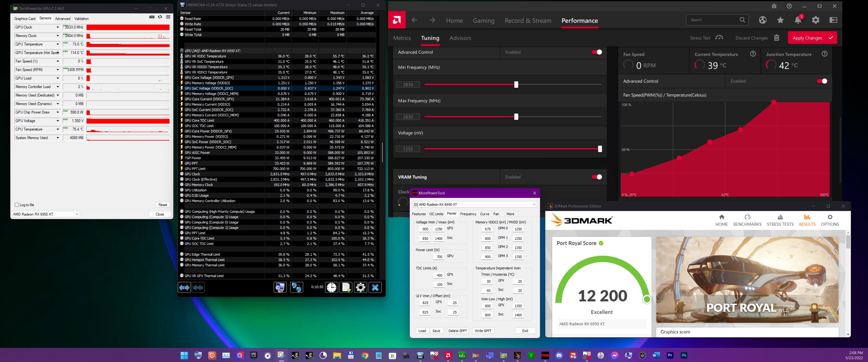Open 3DMark Benchmarks section

(747, 220)
